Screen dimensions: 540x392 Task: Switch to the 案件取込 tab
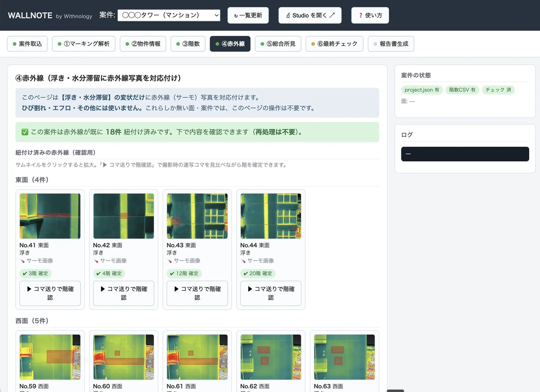(x=27, y=44)
